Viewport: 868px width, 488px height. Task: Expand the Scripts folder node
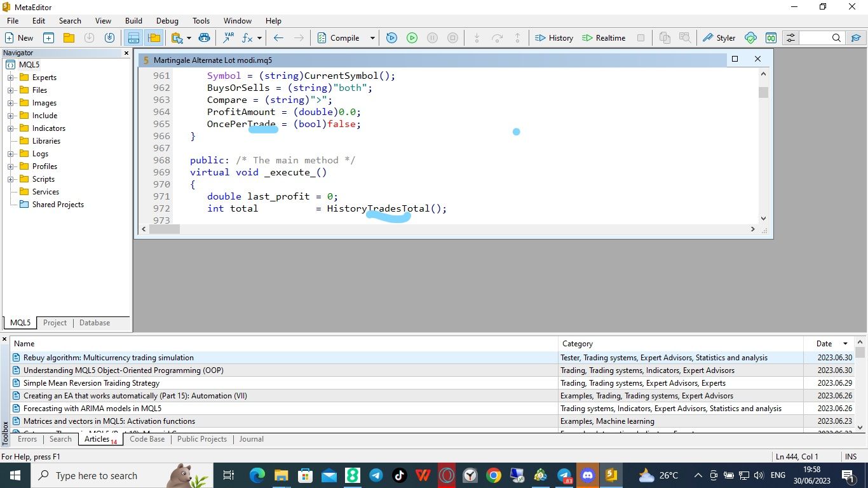click(10, 179)
